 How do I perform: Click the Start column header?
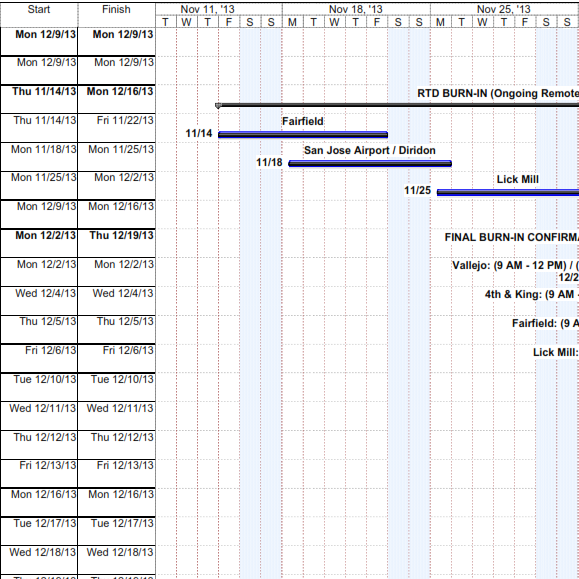pos(39,14)
